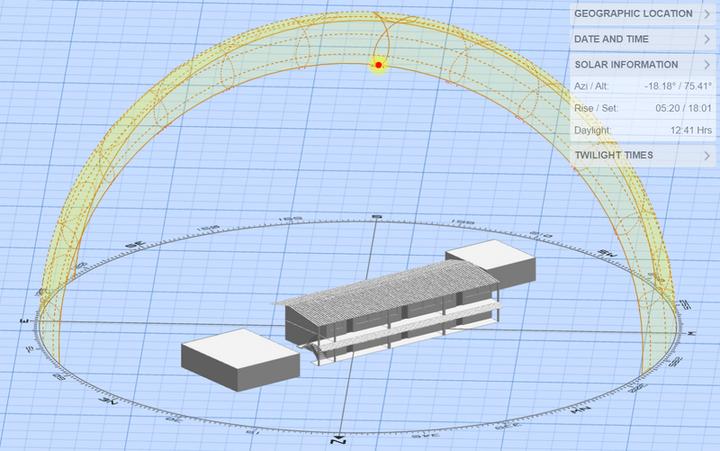Open the chevron next to Geographic Location
The image size is (720, 451).
coord(707,14)
